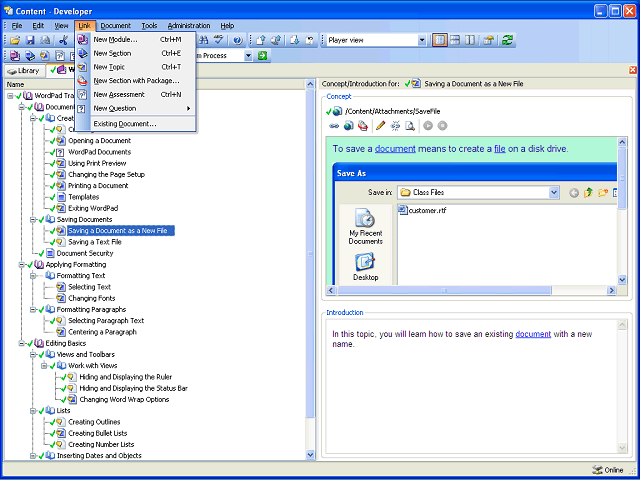Collapse the Formatting Text section
Image resolution: width=640 pixels, height=480 pixels.
tap(33, 276)
